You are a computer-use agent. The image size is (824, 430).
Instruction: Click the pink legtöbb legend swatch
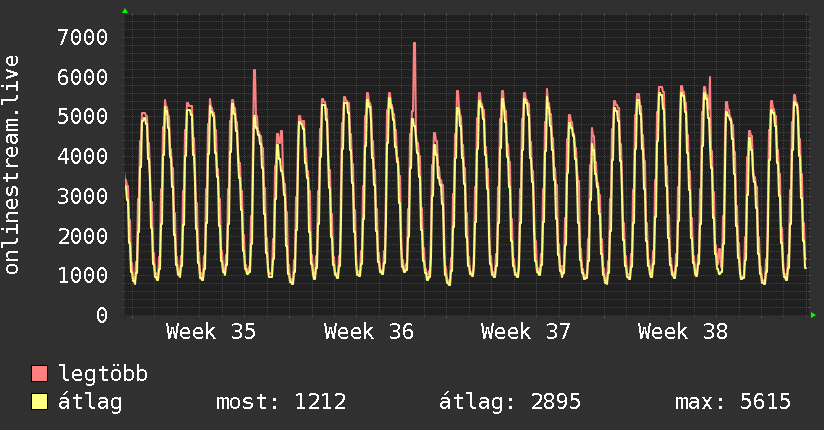(x=39, y=373)
